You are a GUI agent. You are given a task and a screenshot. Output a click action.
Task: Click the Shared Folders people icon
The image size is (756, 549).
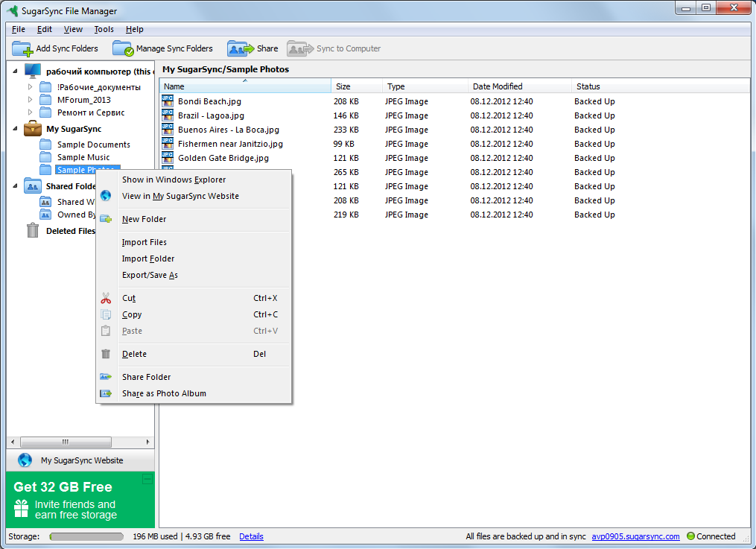tap(33, 186)
